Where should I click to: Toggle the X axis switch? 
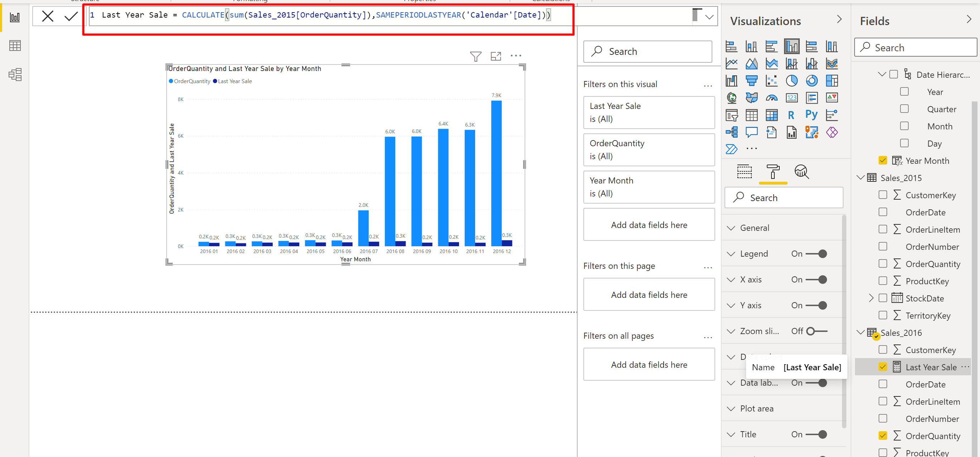click(x=816, y=280)
